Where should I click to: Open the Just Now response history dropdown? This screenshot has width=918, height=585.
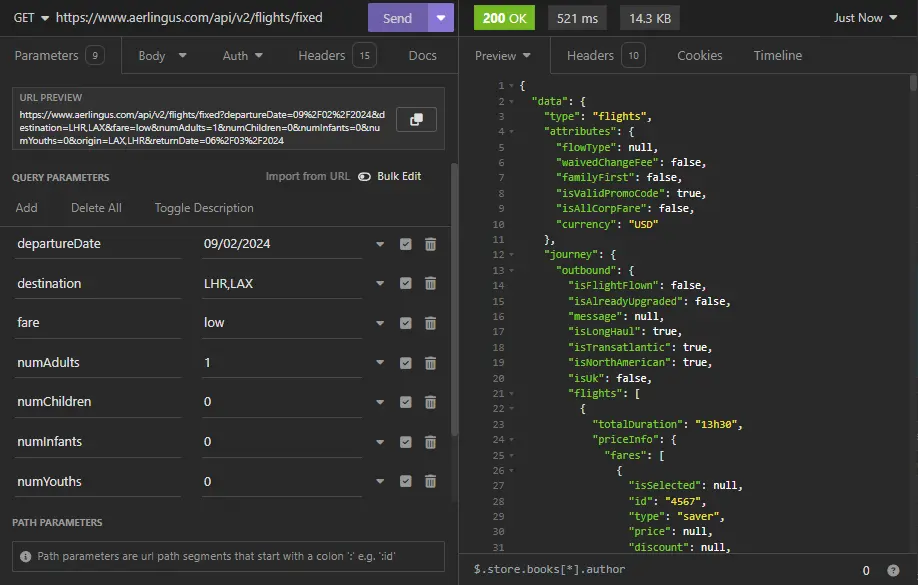(865, 18)
